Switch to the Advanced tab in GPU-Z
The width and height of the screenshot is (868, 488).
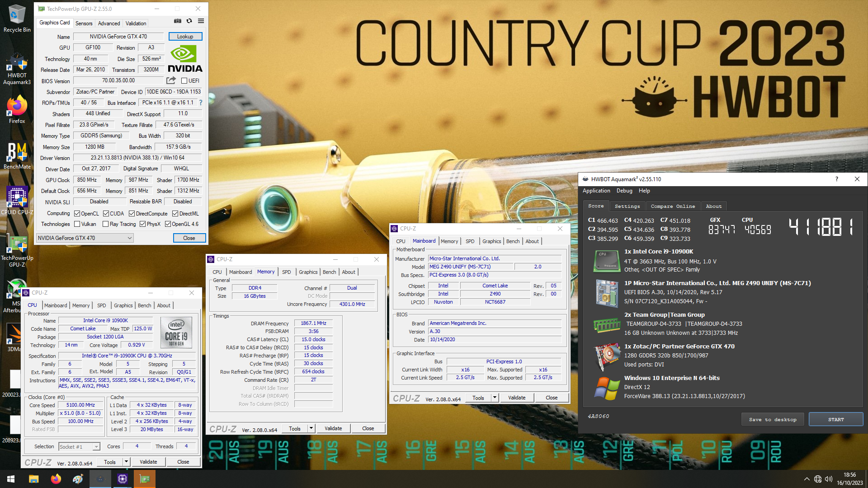pyautogui.click(x=109, y=23)
